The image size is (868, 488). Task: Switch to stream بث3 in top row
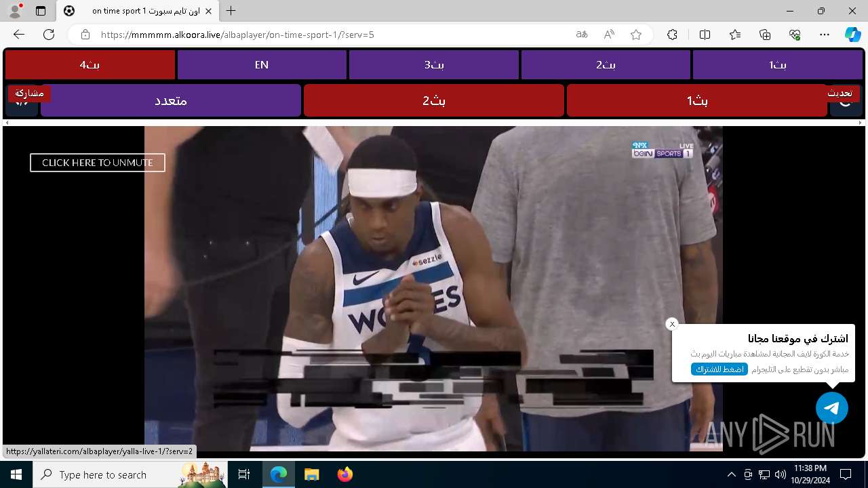pyautogui.click(x=434, y=65)
